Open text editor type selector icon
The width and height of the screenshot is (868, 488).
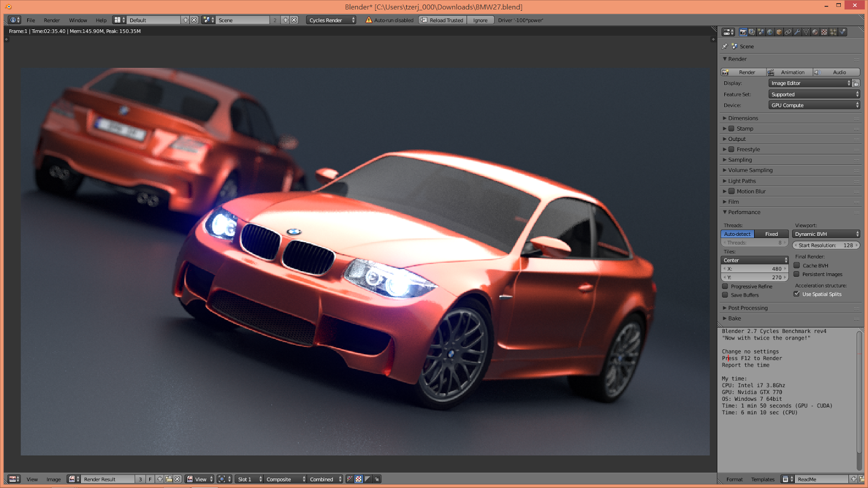788,479
